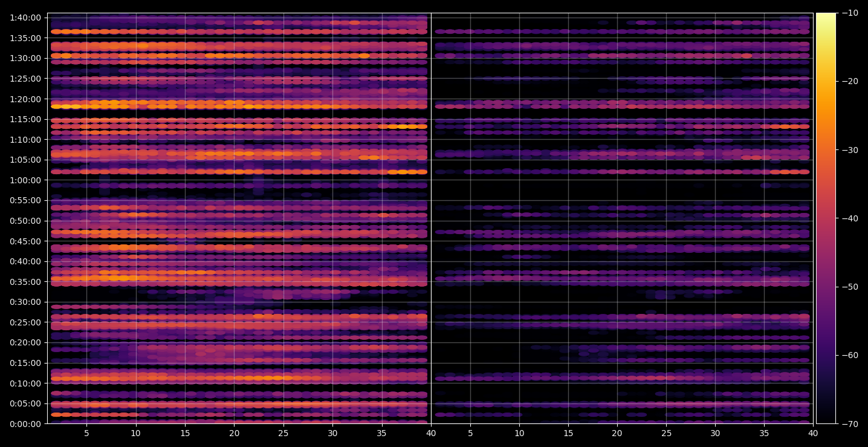Pick the 0:45:00 time label
Screen dimensions: 868x447
pyautogui.click(x=25, y=241)
